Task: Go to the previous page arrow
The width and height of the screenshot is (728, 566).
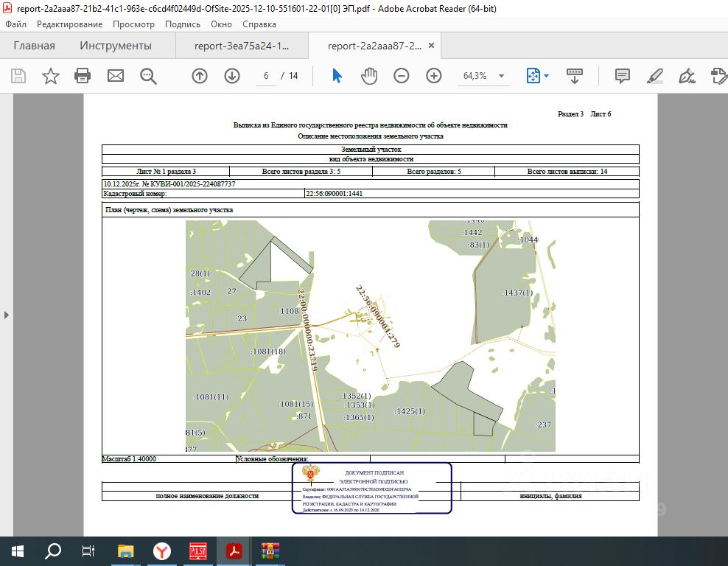Action: coord(200,76)
